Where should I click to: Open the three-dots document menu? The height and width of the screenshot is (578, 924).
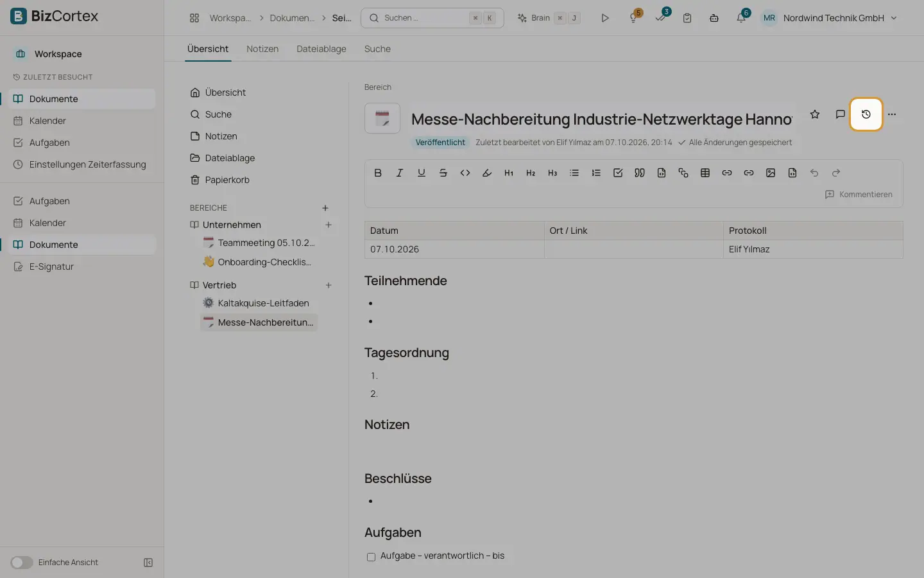coord(892,114)
